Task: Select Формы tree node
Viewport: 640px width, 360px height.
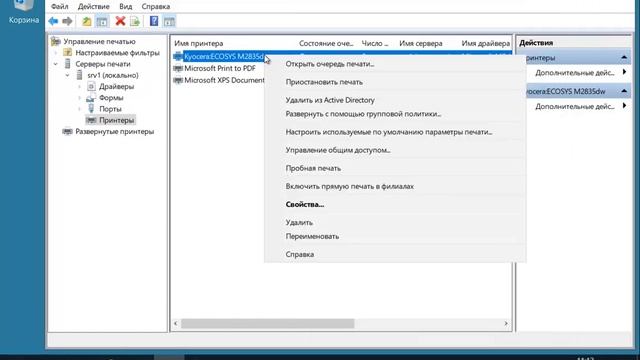Action: click(x=111, y=98)
